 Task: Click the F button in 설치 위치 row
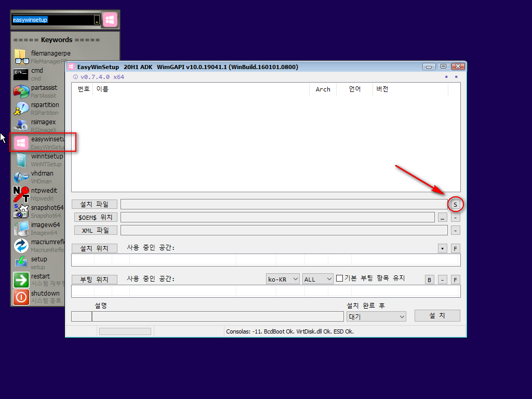click(x=455, y=248)
